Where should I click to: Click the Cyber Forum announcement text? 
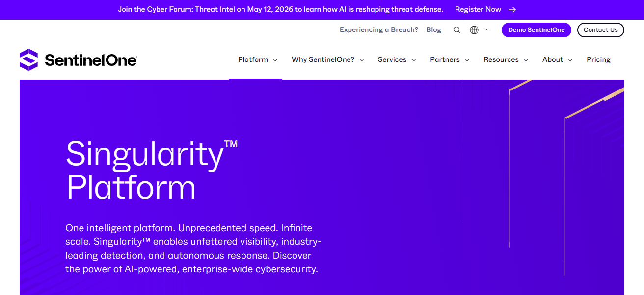pyautogui.click(x=280, y=10)
